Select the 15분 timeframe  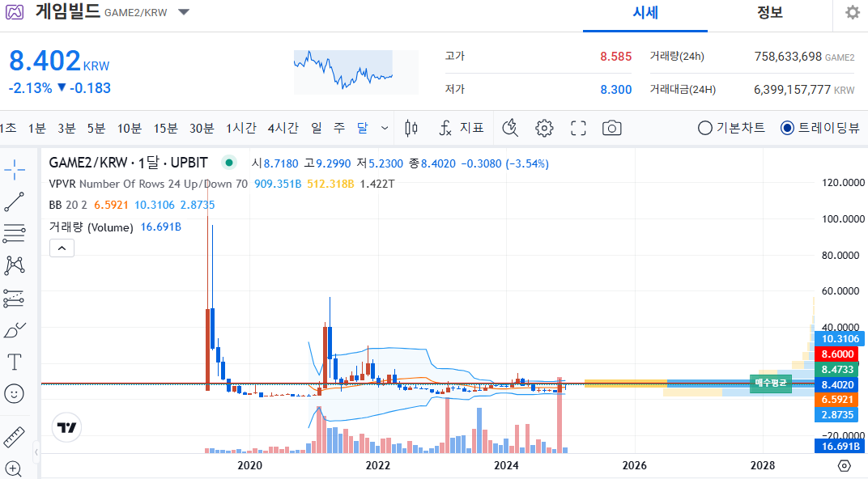pyautogui.click(x=165, y=129)
